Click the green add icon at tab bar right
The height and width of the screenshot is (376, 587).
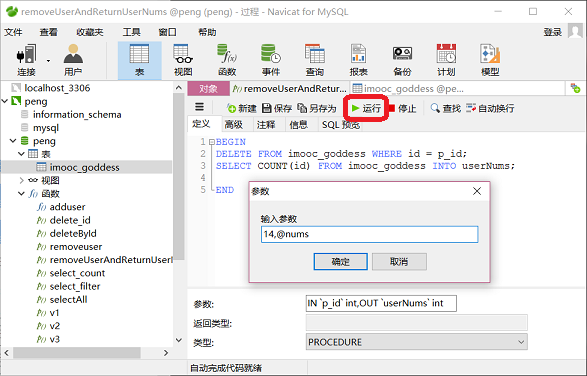coord(575,89)
